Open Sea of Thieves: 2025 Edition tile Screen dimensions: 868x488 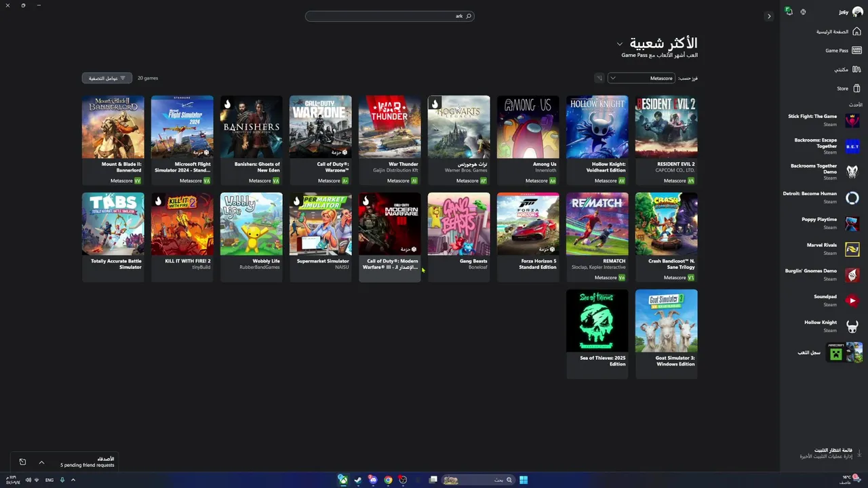coord(597,333)
